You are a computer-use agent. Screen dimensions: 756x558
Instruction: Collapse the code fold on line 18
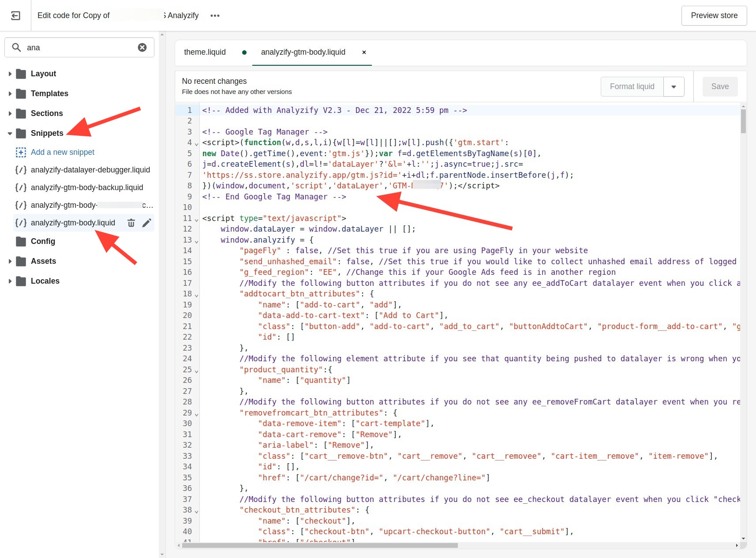pos(196,294)
